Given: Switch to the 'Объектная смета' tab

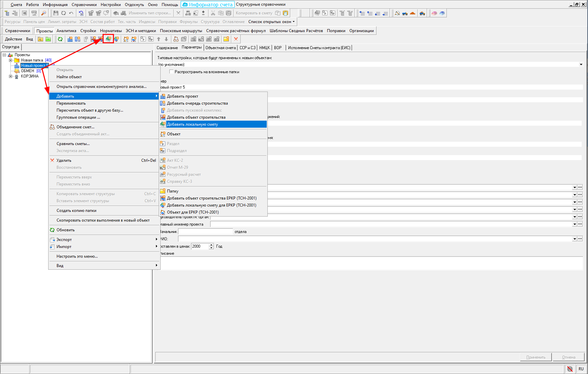Looking at the screenshot, I should click(x=221, y=48).
